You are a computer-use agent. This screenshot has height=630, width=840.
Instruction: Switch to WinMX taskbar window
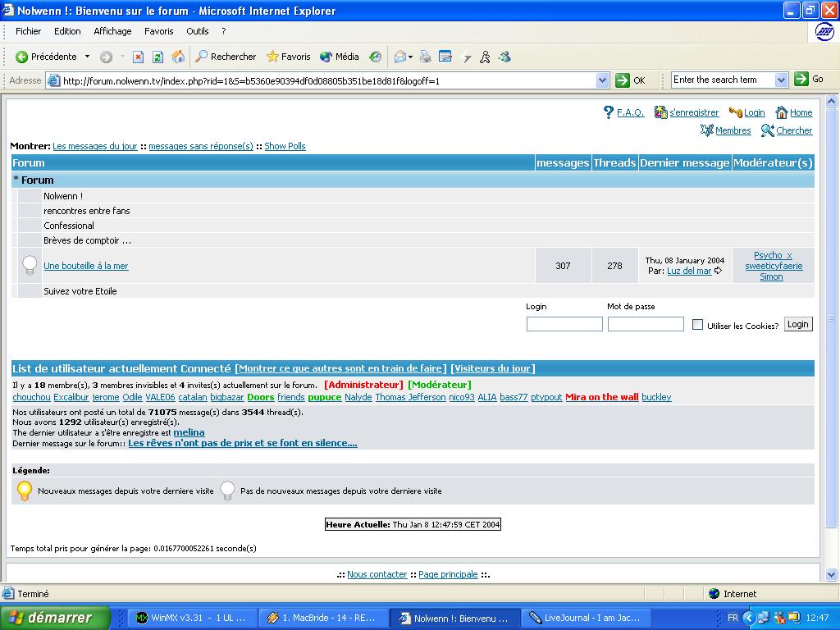[x=191, y=618]
